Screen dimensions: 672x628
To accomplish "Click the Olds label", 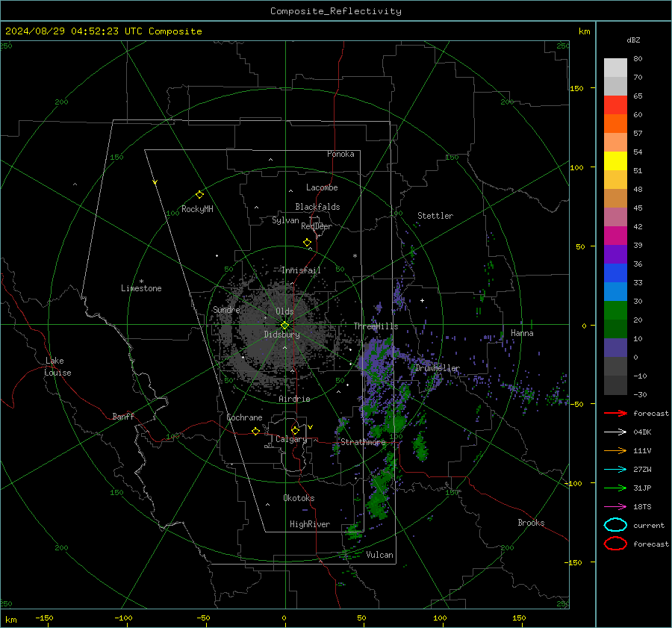I will 284,311.
